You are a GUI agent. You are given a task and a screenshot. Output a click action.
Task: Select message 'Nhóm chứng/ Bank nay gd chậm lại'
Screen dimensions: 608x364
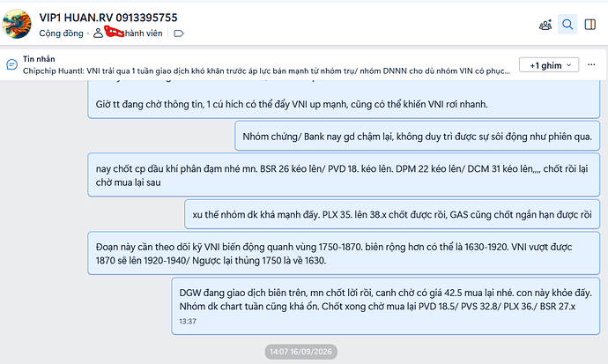417,136
